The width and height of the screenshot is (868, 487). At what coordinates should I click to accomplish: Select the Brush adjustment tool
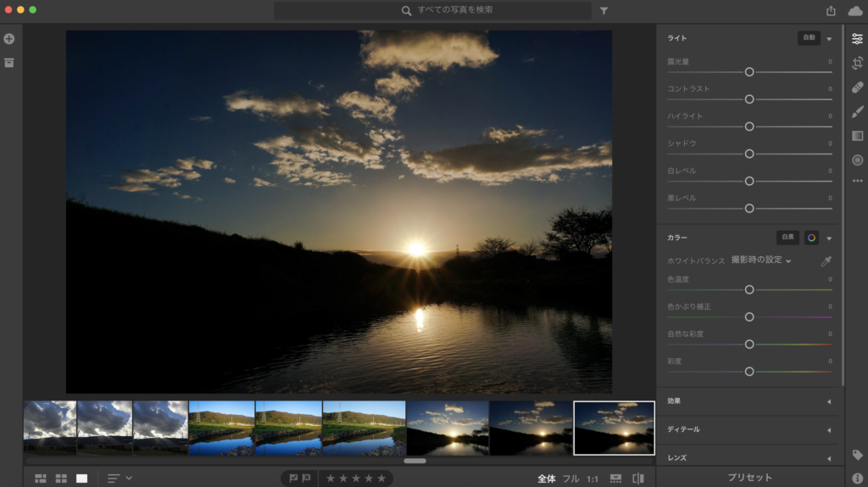857,112
